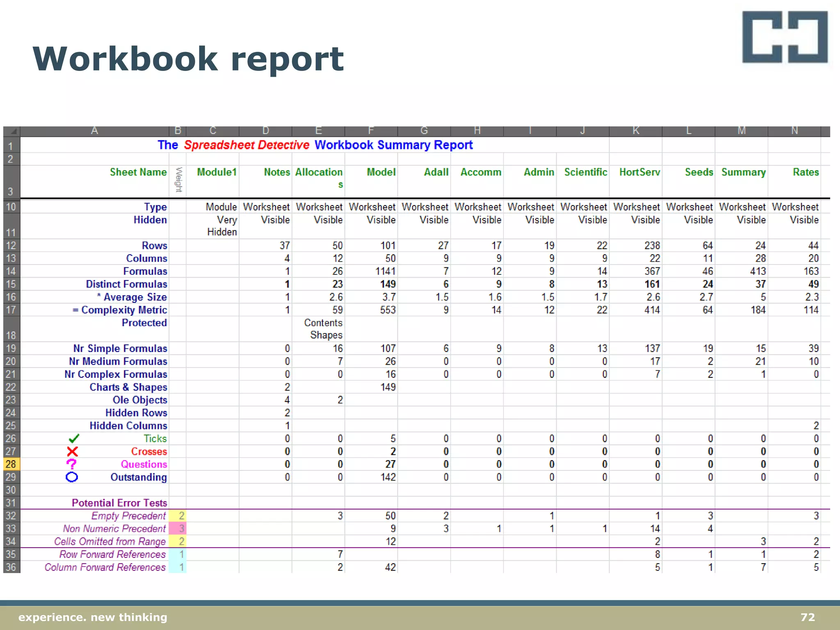Click the green tick icon beside Ticks
The image size is (840, 630).
click(x=74, y=438)
